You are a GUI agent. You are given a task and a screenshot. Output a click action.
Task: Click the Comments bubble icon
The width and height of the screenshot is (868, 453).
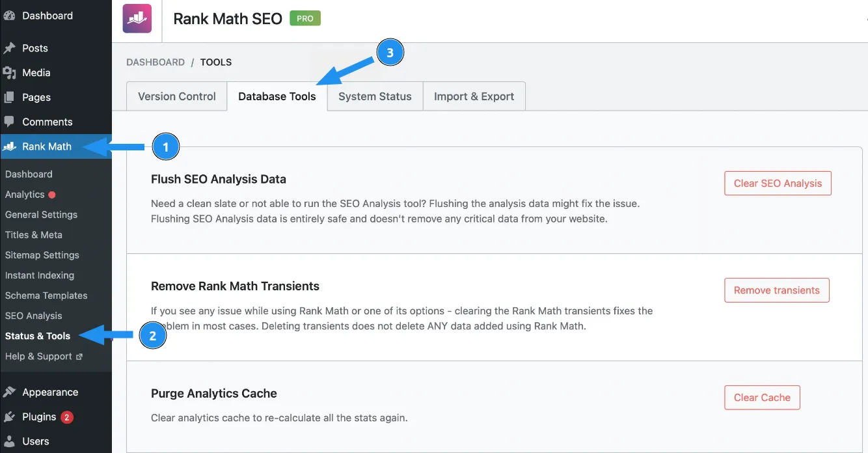(x=9, y=122)
